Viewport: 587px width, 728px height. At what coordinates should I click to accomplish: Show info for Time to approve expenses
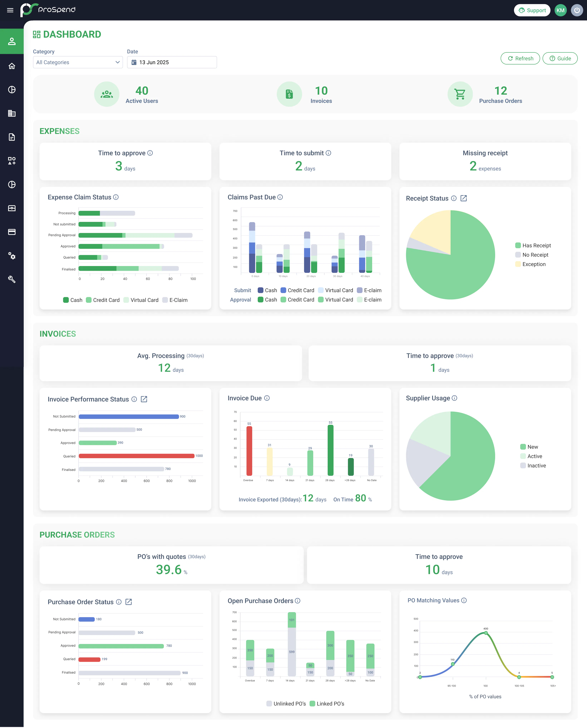click(x=150, y=153)
